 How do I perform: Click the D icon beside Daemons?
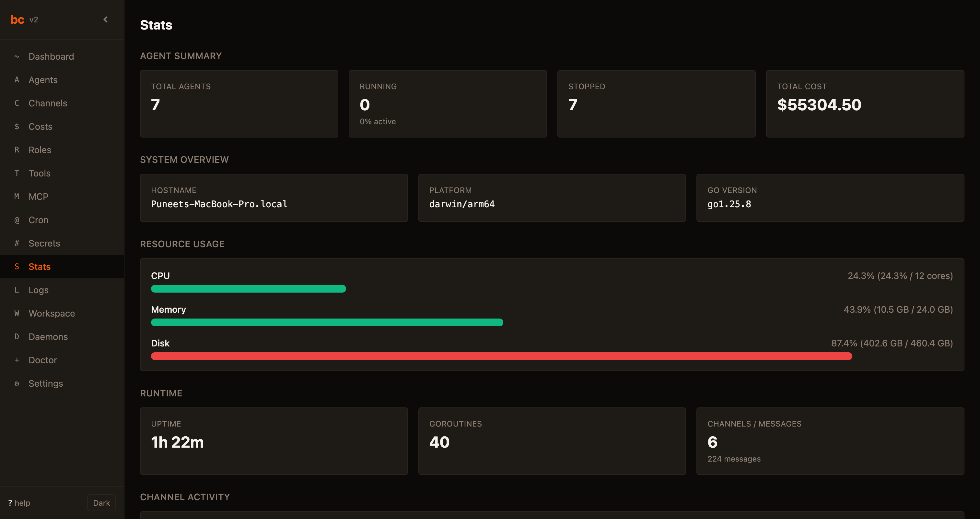[17, 337]
